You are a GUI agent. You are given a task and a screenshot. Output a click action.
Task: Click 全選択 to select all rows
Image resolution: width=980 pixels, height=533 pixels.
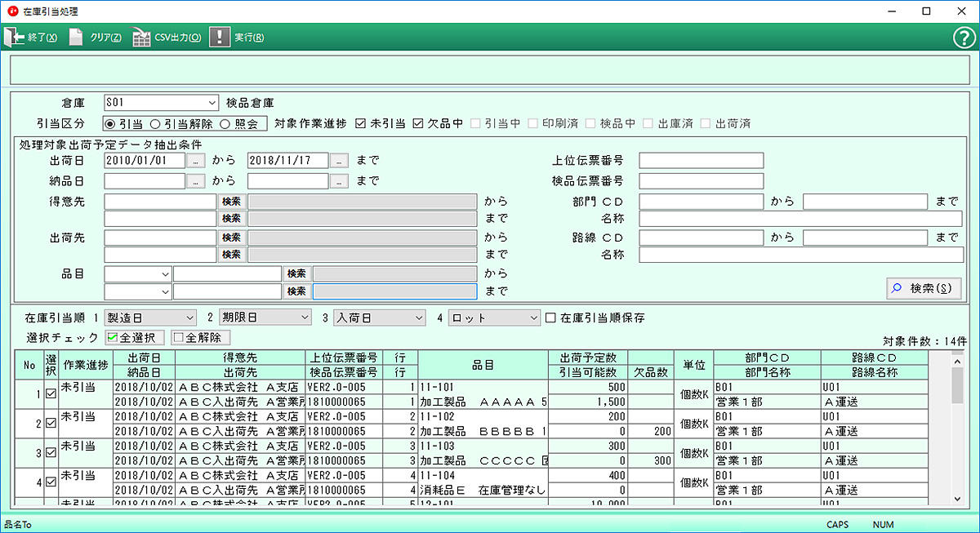tap(136, 337)
